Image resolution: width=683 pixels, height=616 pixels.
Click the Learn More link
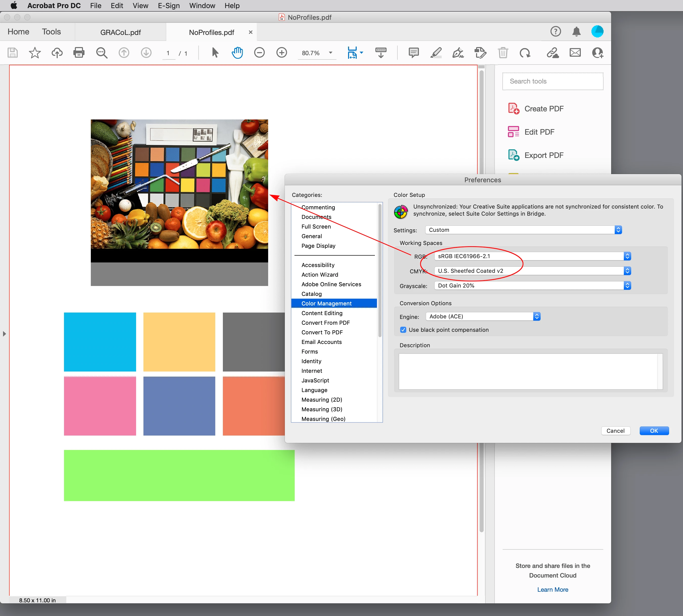tap(552, 589)
